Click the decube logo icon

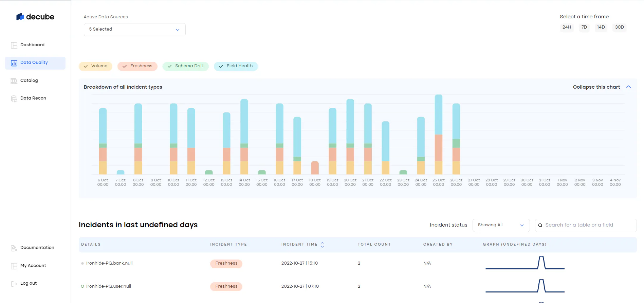click(x=20, y=17)
